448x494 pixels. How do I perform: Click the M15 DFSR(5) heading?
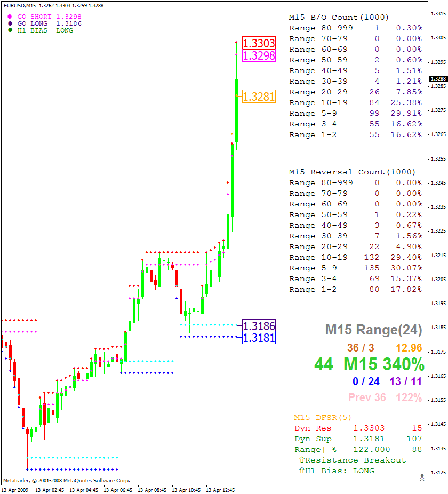tap(323, 418)
